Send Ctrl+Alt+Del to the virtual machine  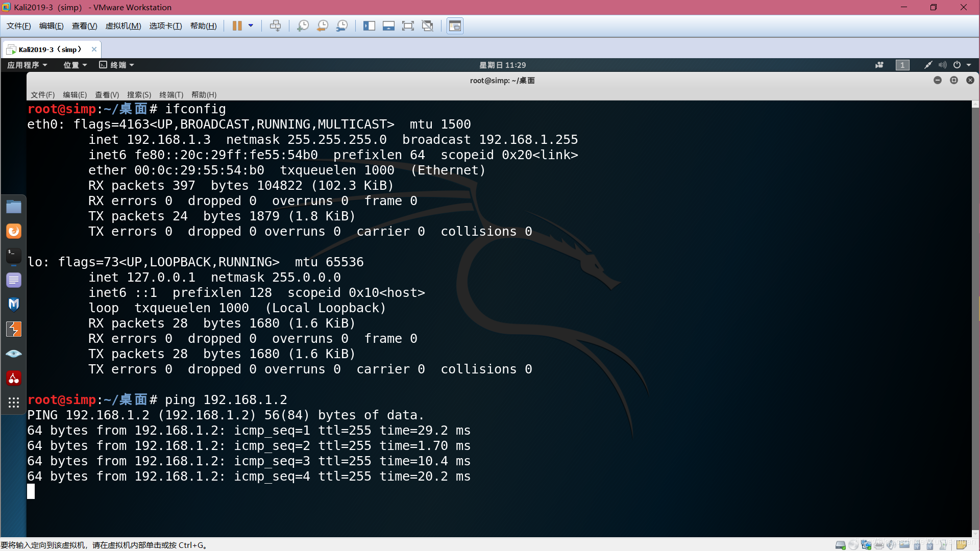point(275,26)
